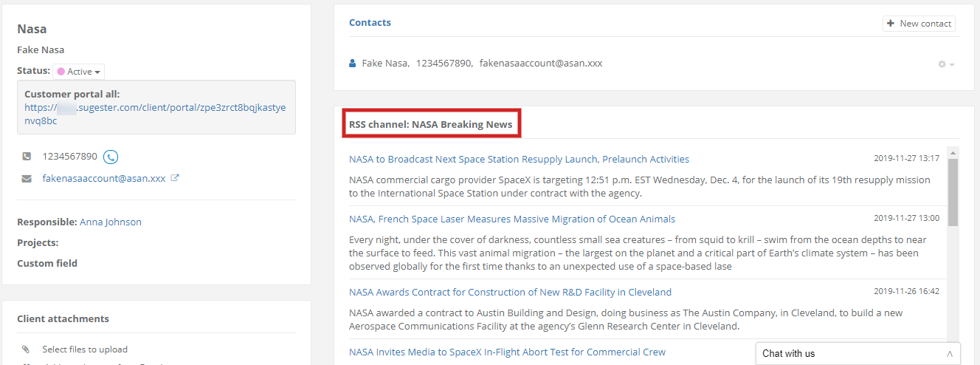
Task: Click Select files to upload
Action: coord(85,349)
